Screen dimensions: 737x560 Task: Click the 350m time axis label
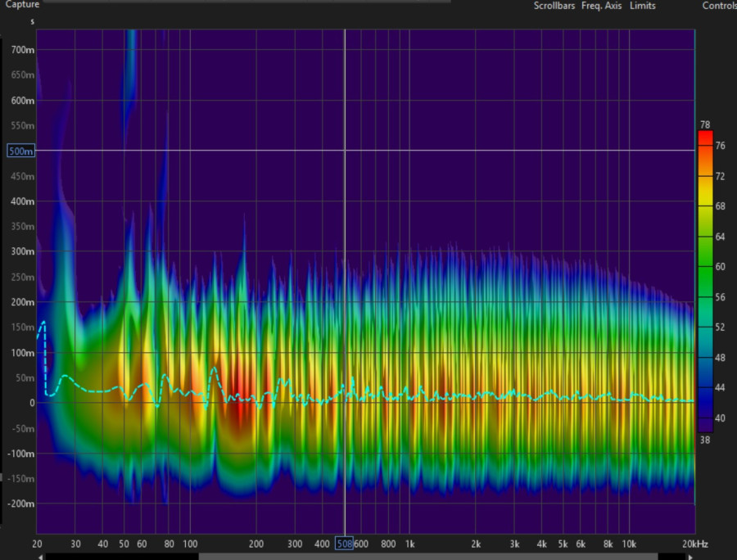[23, 227]
